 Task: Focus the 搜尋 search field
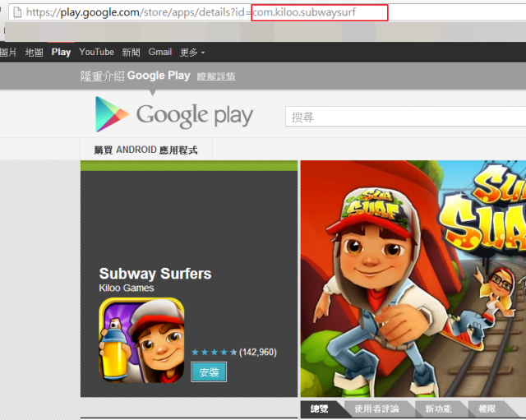[405, 117]
